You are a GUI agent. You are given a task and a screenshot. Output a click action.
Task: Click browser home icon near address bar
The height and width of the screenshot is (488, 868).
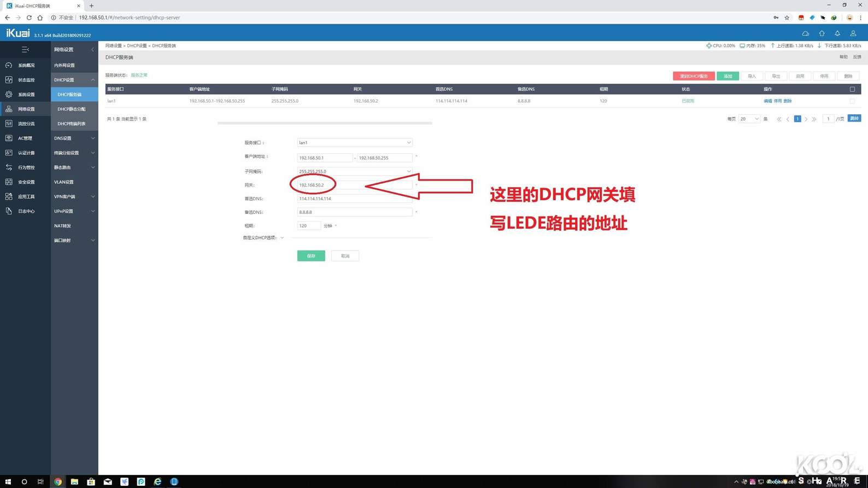point(40,18)
